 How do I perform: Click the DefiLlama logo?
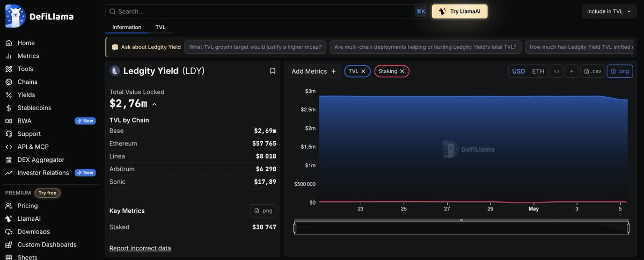[39, 16]
